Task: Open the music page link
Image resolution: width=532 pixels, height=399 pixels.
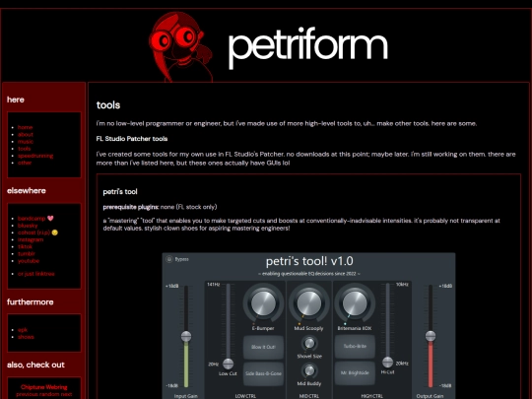Action: (x=26, y=142)
